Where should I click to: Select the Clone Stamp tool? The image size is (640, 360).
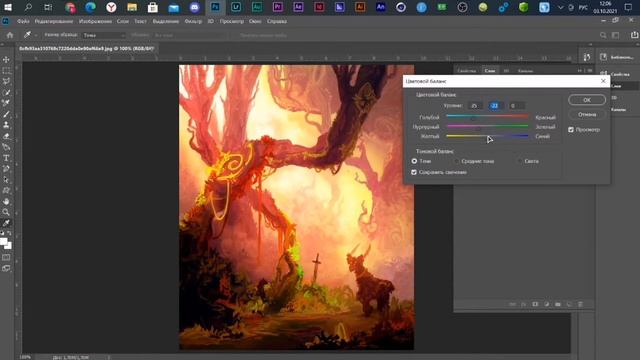click(x=6, y=125)
